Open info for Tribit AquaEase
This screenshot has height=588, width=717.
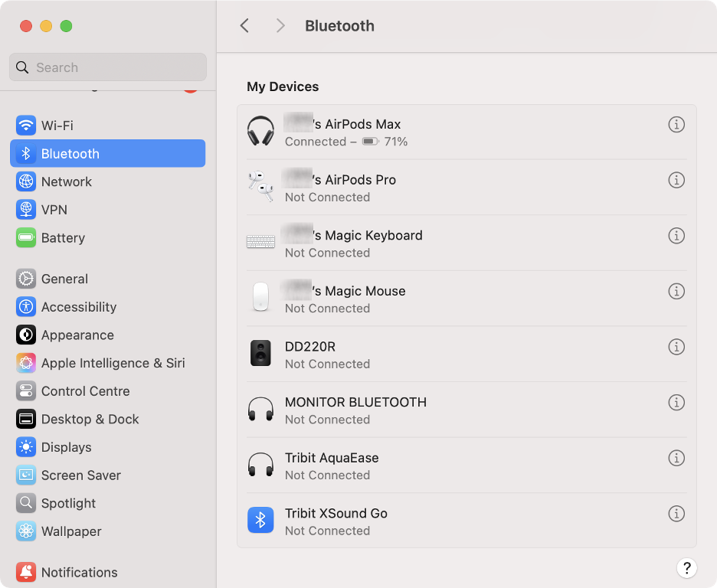pos(676,458)
